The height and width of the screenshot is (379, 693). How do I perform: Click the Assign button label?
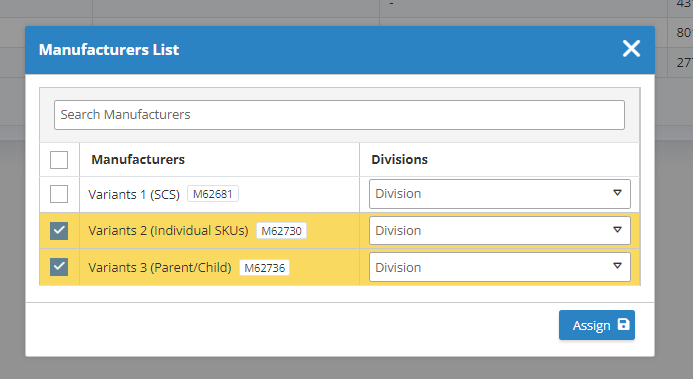click(x=591, y=326)
